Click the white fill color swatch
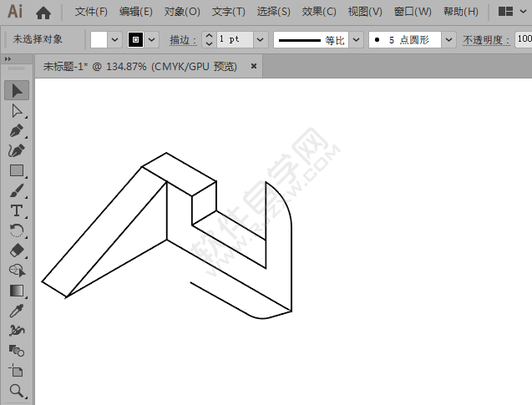This screenshot has height=405, width=532. (x=99, y=39)
